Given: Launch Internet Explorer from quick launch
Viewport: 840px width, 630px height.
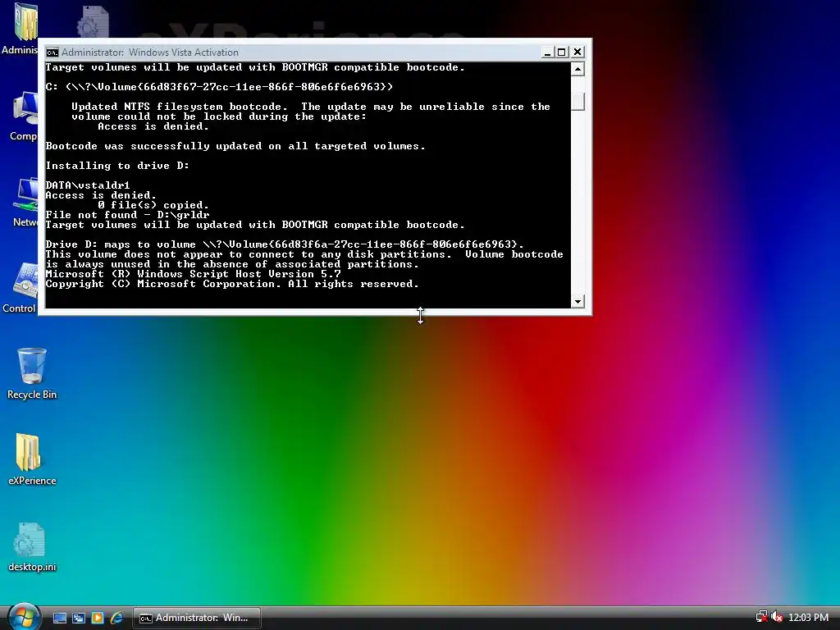Looking at the screenshot, I should (116, 618).
